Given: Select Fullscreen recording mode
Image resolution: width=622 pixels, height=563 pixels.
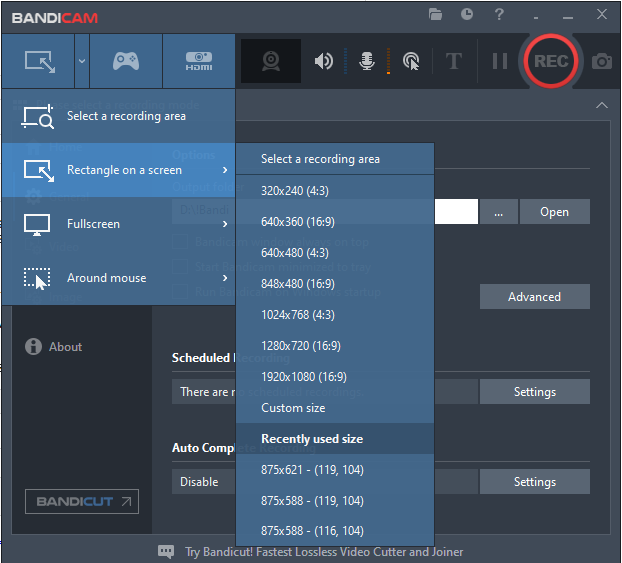Looking at the screenshot, I should 119,224.
